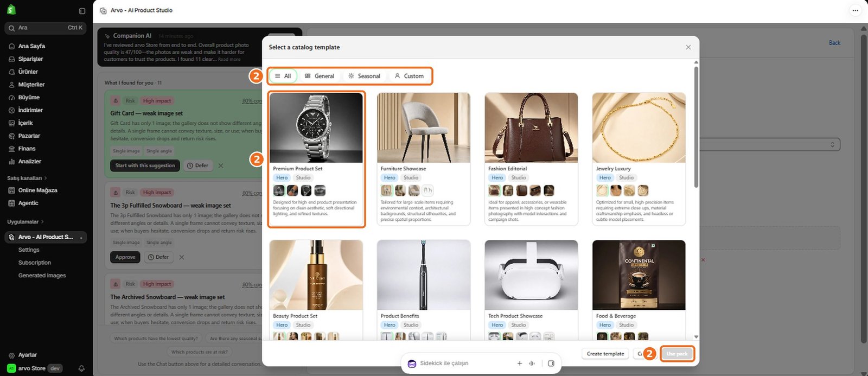Viewport: 868px width, 376px height.
Task: Select the Fashion Editorial handbag thumbnail
Action: (531, 128)
